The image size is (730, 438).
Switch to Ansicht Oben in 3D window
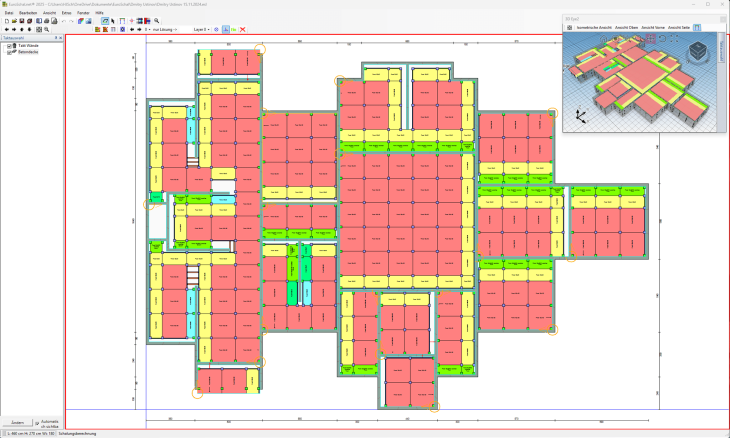626,26
